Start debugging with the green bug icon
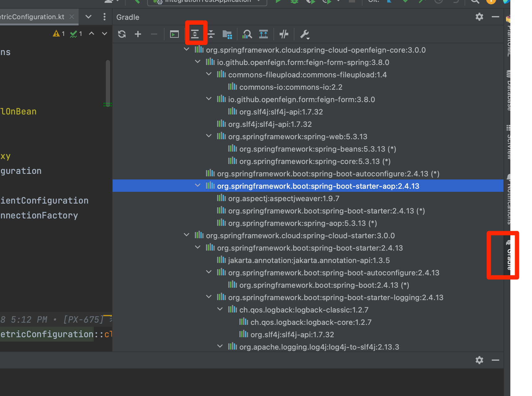The image size is (532, 396). pos(294,2)
